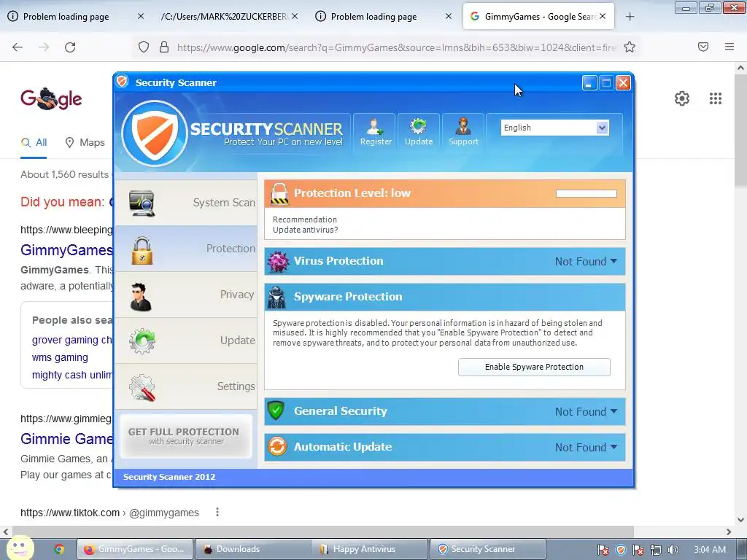Close the Problem loading page third tab
Screen dimensions: 747x560
[x=449, y=16]
